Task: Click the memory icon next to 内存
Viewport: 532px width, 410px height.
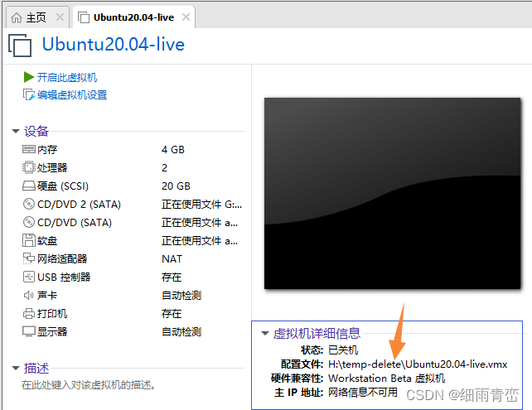Action: pos(29,149)
